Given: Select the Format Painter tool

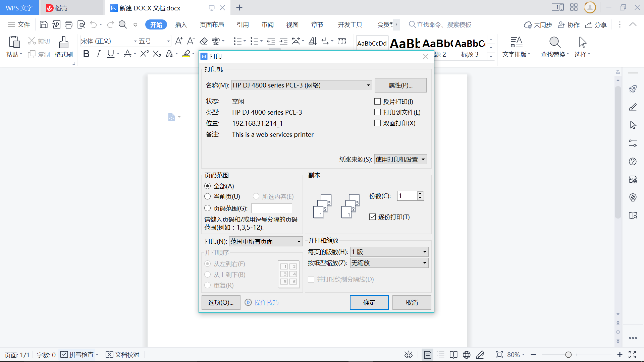Looking at the screenshot, I should 63,47.
